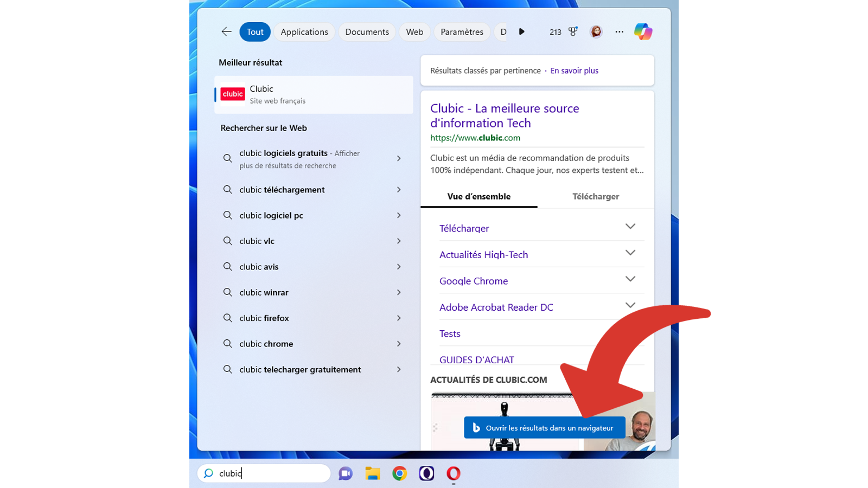Switch to the Télécharger tab of results
The width and height of the screenshot is (868, 488).
click(x=595, y=196)
